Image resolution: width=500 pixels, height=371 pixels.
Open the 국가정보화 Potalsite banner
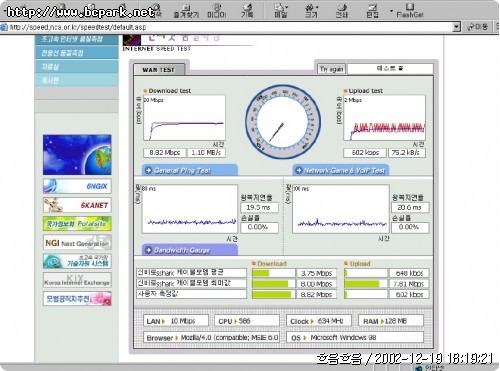click(77, 224)
